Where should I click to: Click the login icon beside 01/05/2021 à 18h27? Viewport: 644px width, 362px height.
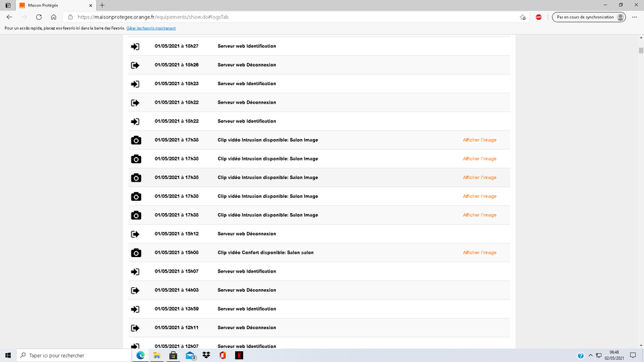tap(135, 46)
